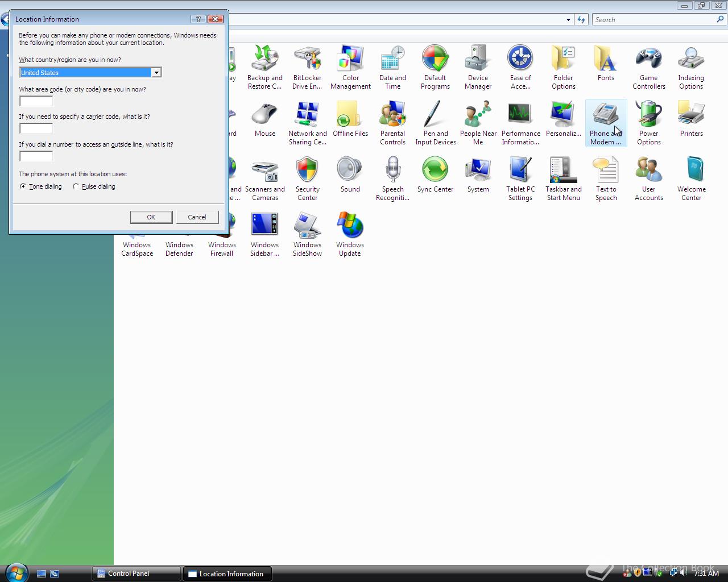Cancel the Location Information dialog
Viewport: 728px width, 582px height.
click(197, 217)
